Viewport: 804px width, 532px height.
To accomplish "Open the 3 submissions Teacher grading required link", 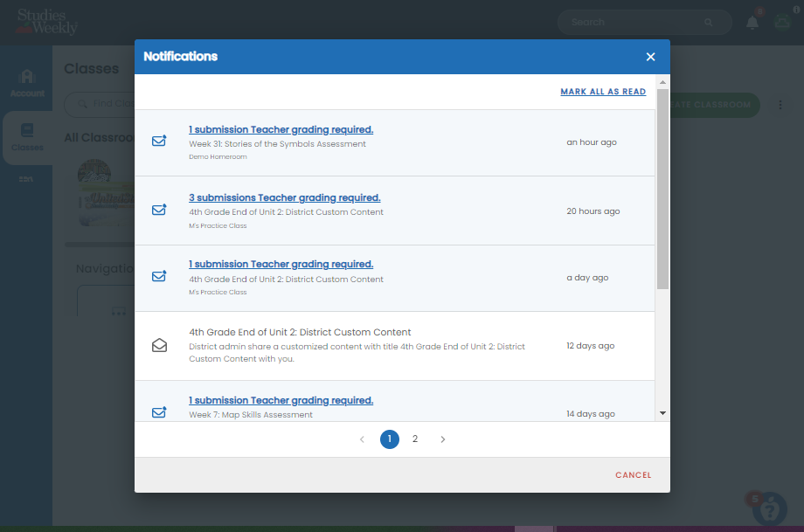I will click(285, 197).
